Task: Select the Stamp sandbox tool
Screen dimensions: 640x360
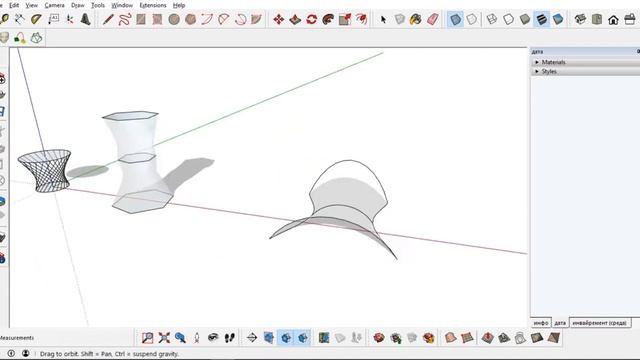Action: click(x=504, y=338)
